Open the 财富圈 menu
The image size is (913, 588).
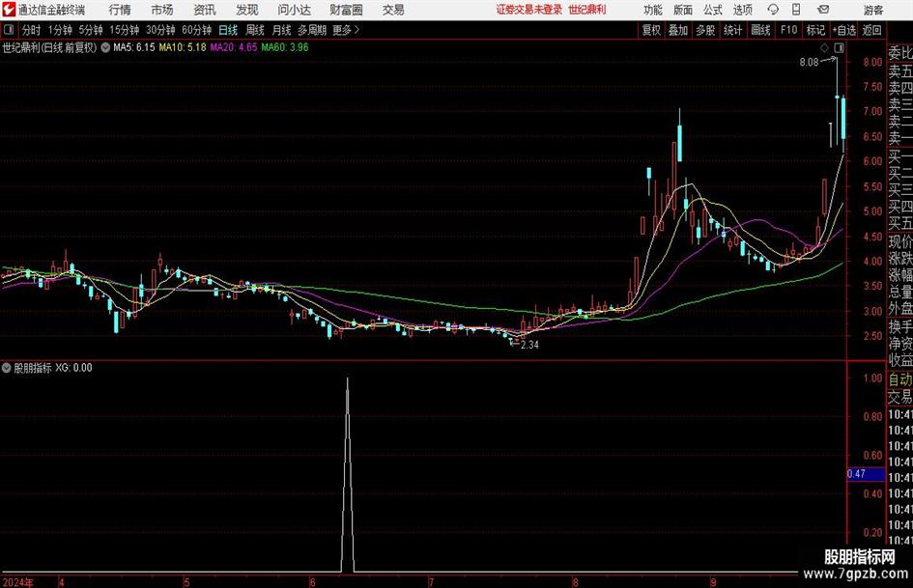click(346, 10)
